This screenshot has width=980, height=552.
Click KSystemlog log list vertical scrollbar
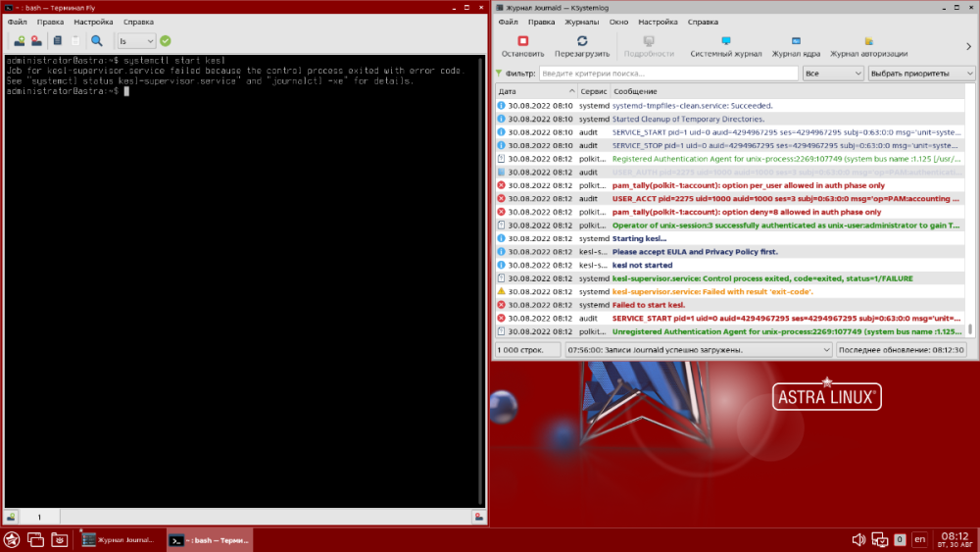pos(970,213)
